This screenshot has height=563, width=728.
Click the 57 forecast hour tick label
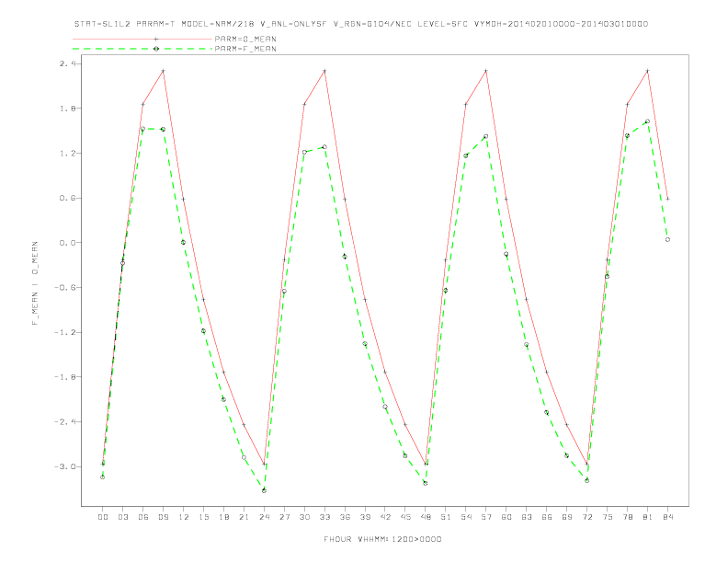486,517
